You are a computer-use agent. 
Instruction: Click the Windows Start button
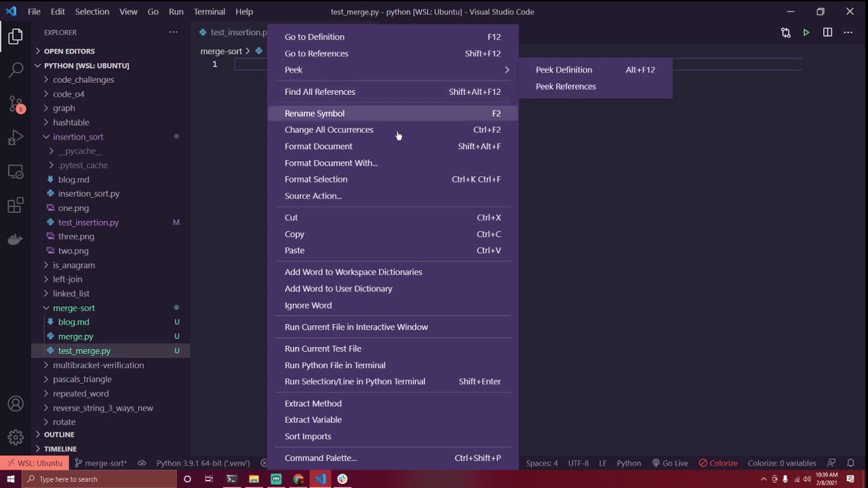(10, 479)
